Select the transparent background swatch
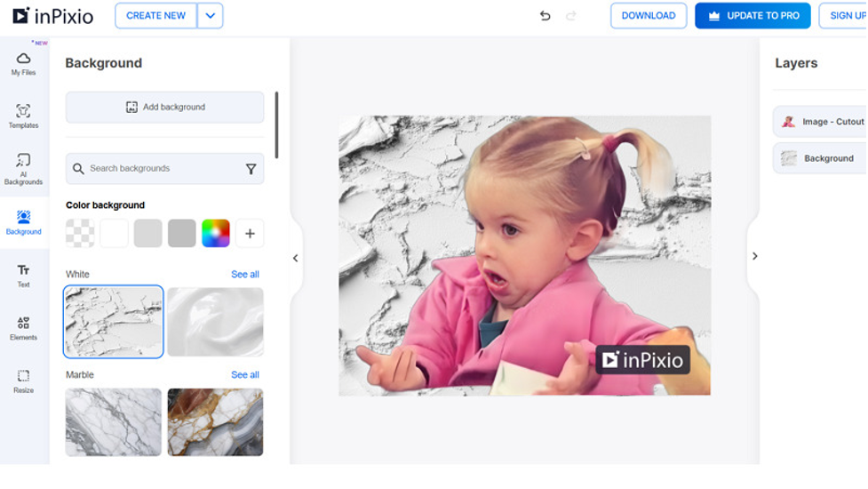This screenshot has height=489, width=868. point(80,233)
